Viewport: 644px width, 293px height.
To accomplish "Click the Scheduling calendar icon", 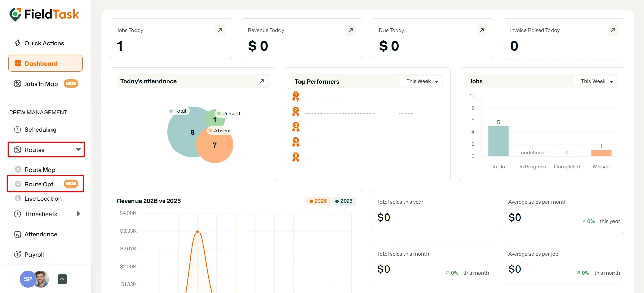I will (x=17, y=129).
